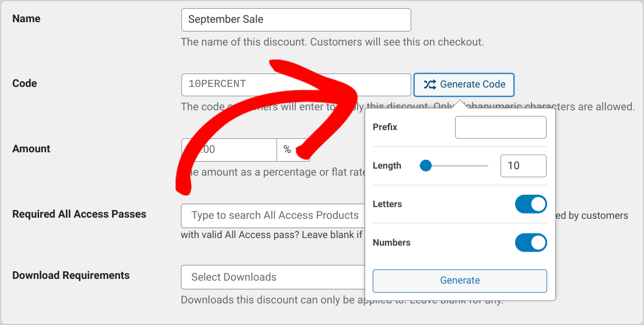Viewport: 644px width, 325px height.
Task: Click the Generate Code button
Action: [x=464, y=85]
